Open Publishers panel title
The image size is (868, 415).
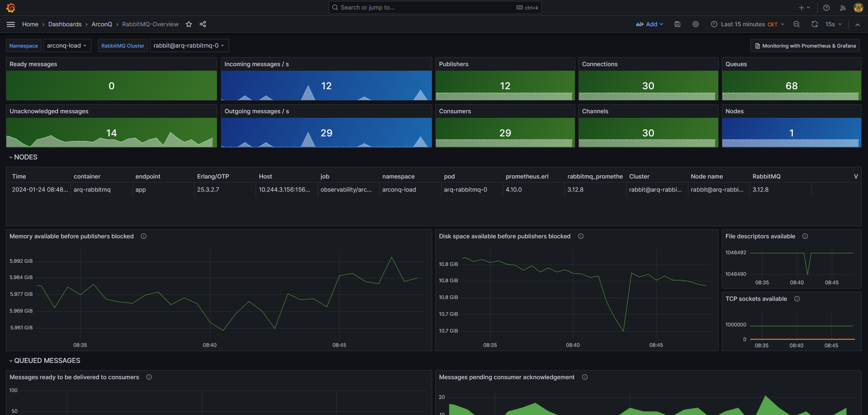coord(454,64)
